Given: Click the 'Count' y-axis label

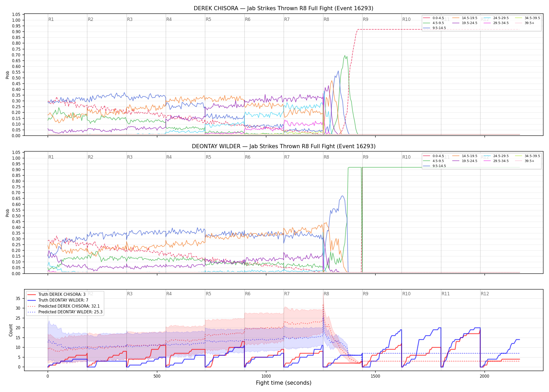Looking at the screenshot, I should [x=11, y=330].
